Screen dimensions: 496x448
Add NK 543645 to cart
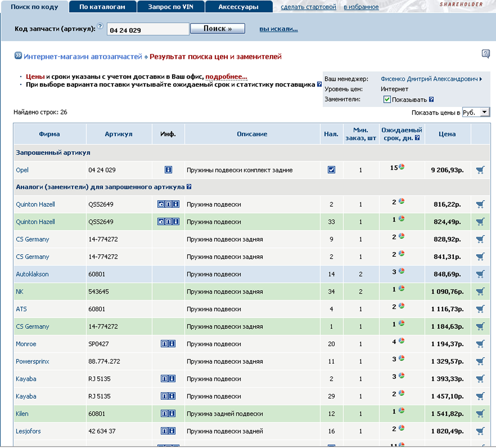[480, 292]
